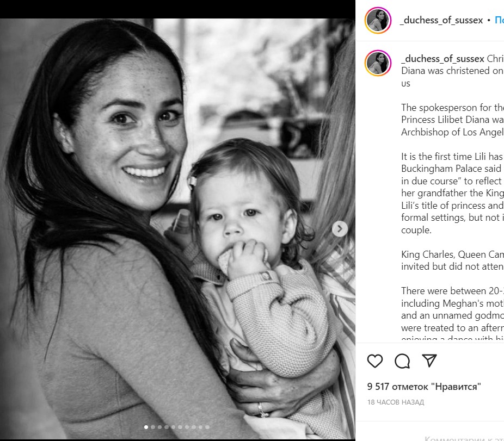Select the eighth carousel indicator dot
The image size is (504, 441).
click(x=194, y=427)
